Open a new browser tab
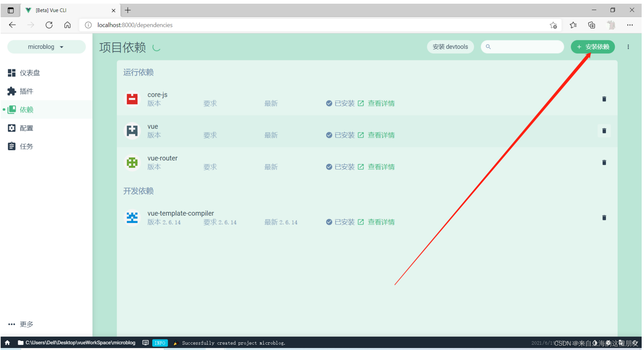Image resolution: width=644 pixels, height=350 pixels. point(128,10)
